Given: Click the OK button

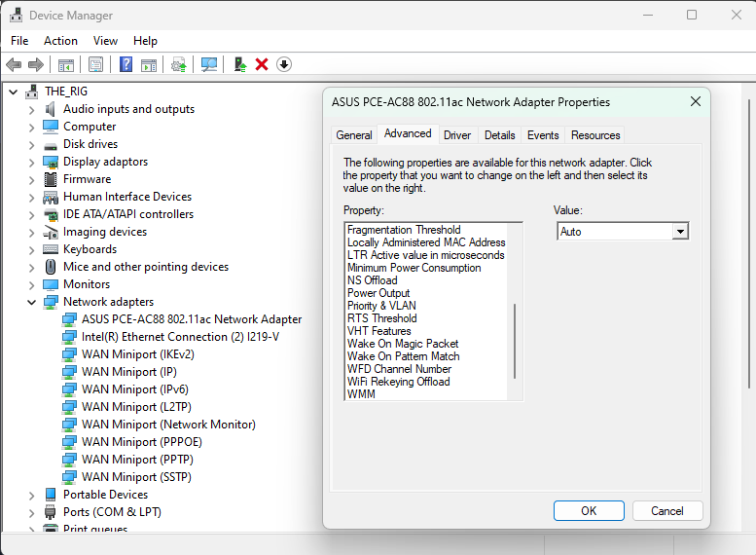Looking at the screenshot, I should click(x=589, y=510).
